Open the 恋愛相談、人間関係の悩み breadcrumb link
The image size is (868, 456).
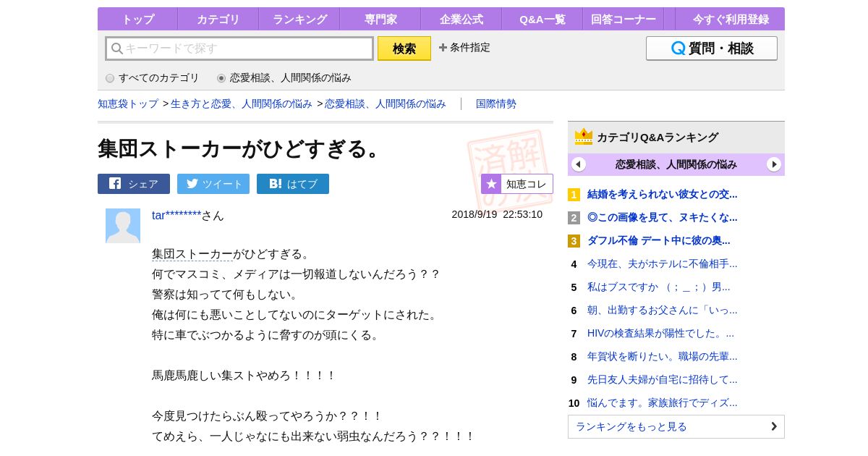pos(386,104)
